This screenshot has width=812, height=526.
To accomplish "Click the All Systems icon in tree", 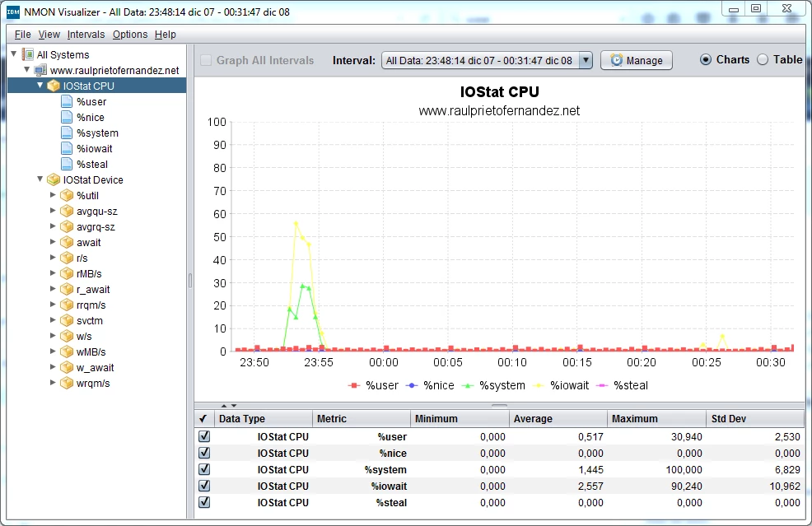I will [27, 54].
